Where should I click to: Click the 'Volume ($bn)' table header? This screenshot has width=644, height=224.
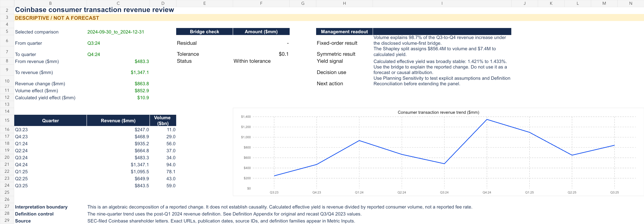point(163,120)
